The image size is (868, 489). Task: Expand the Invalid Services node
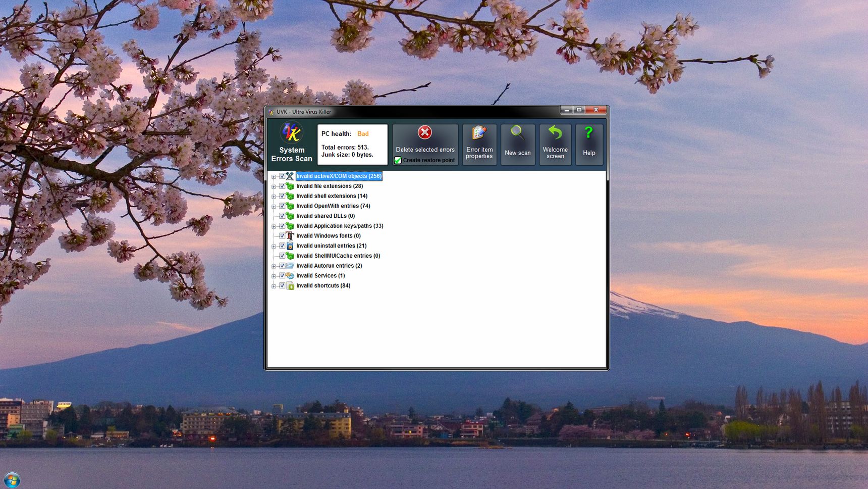(274, 276)
